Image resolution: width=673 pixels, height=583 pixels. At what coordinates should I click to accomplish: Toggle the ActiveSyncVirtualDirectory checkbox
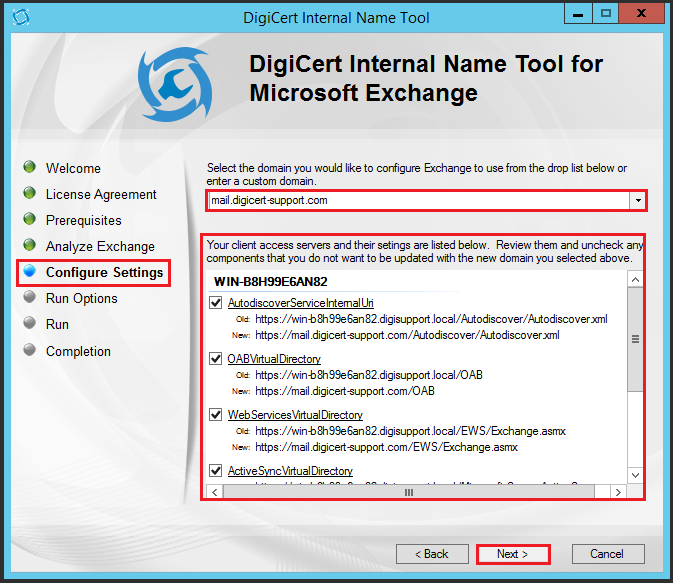(217, 471)
